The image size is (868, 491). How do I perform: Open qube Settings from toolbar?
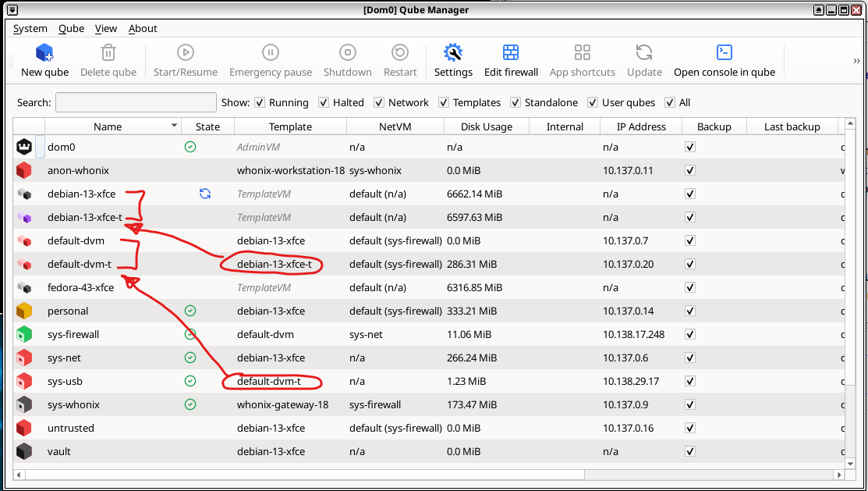tap(453, 52)
